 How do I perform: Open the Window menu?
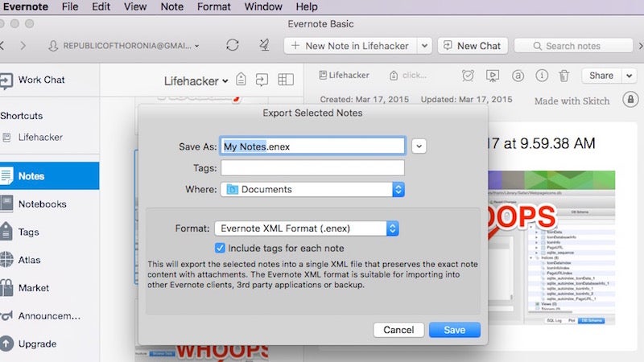pos(263,6)
